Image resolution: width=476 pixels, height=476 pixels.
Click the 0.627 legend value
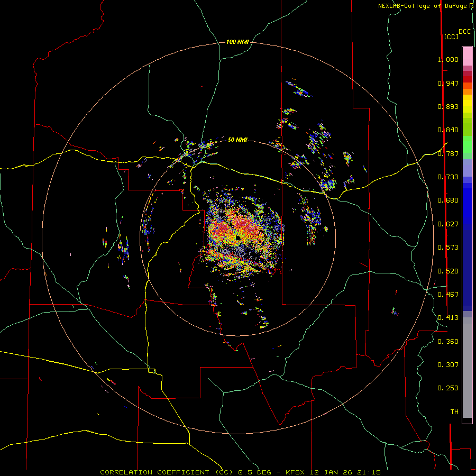click(448, 224)
